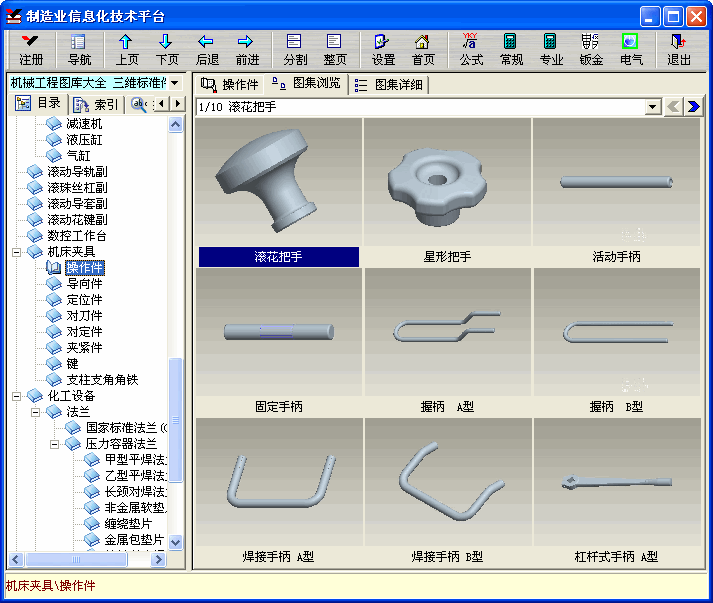Collapse the 压力容器法兰 tree node

56,443
